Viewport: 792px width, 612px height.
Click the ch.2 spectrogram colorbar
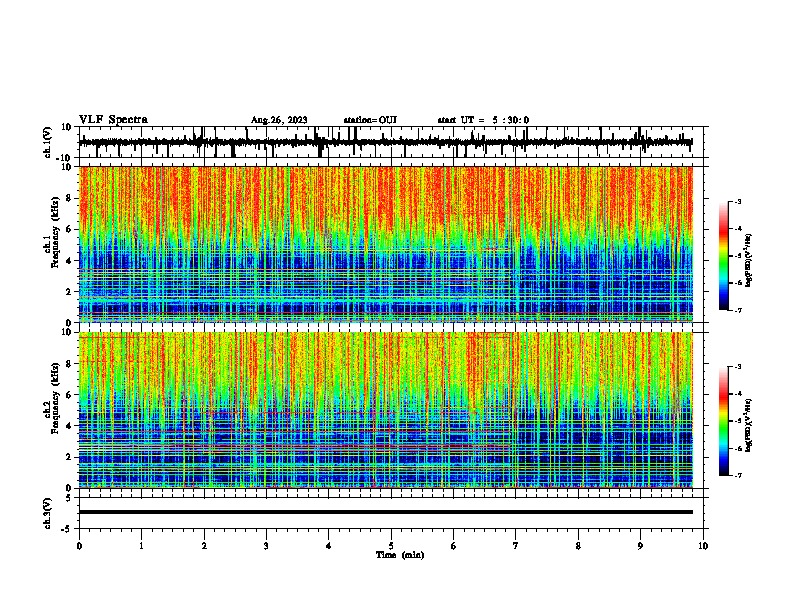pos(723,421)
